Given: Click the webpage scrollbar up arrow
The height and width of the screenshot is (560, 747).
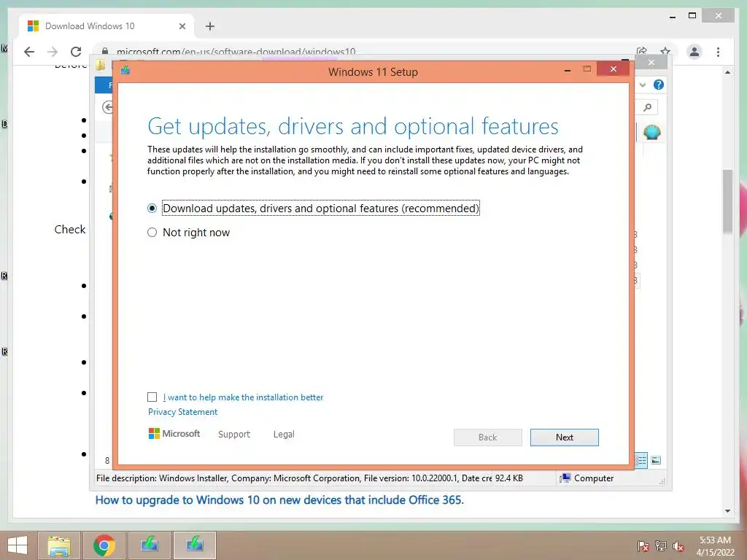Looking at the screenshot, I should pyautogui.click(x=727, y=72).
